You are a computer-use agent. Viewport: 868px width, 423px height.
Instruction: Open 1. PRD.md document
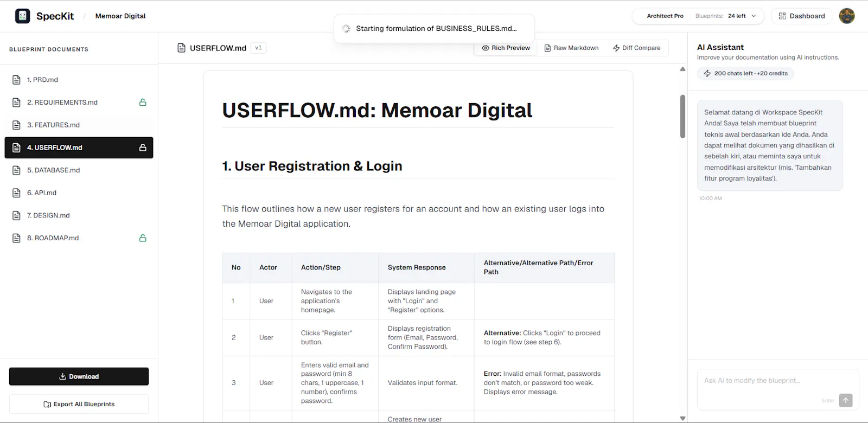pyautogui.click(x=79, y=80)
